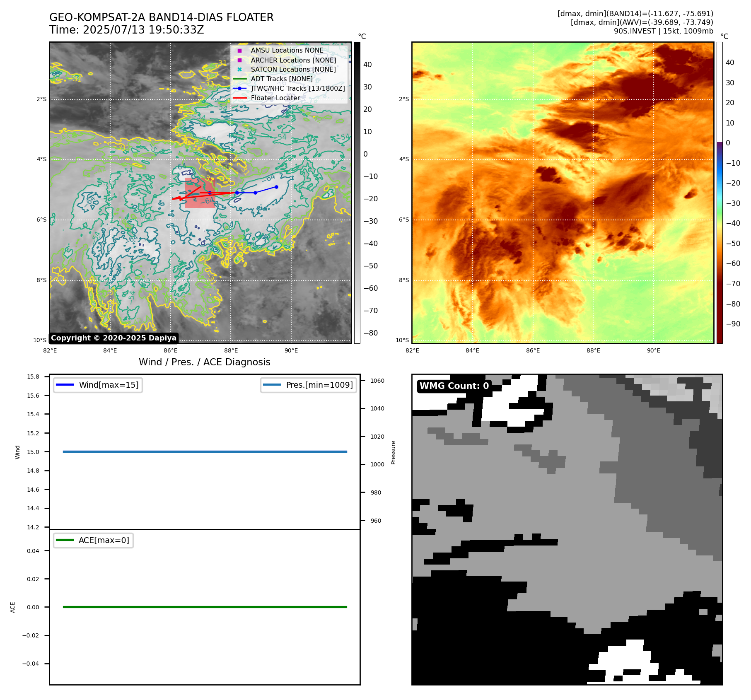The image size is (751, 700).
Task: Click the Pres.[min=1009] legend entry
Action: pyautogui.click(x=309, y=385)
